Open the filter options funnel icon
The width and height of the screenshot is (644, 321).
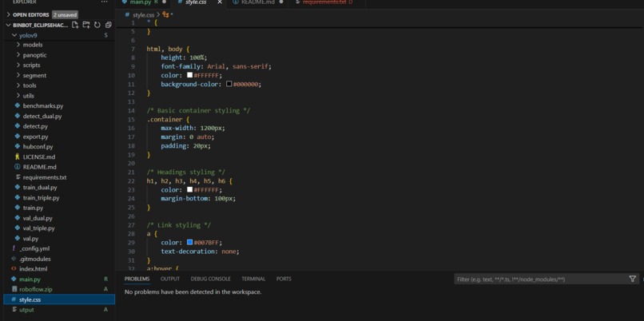tap(633, 279)
